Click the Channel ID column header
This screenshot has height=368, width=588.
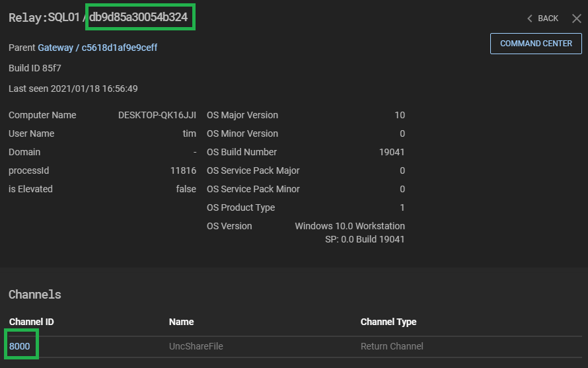(x=32, y=322)
